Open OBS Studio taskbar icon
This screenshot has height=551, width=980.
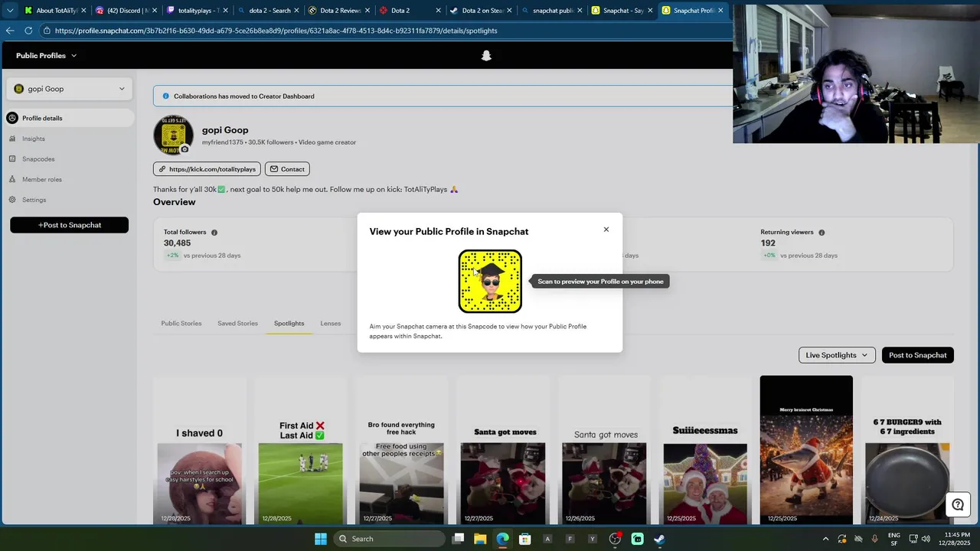pyautogui.click(x=615, y=539)
